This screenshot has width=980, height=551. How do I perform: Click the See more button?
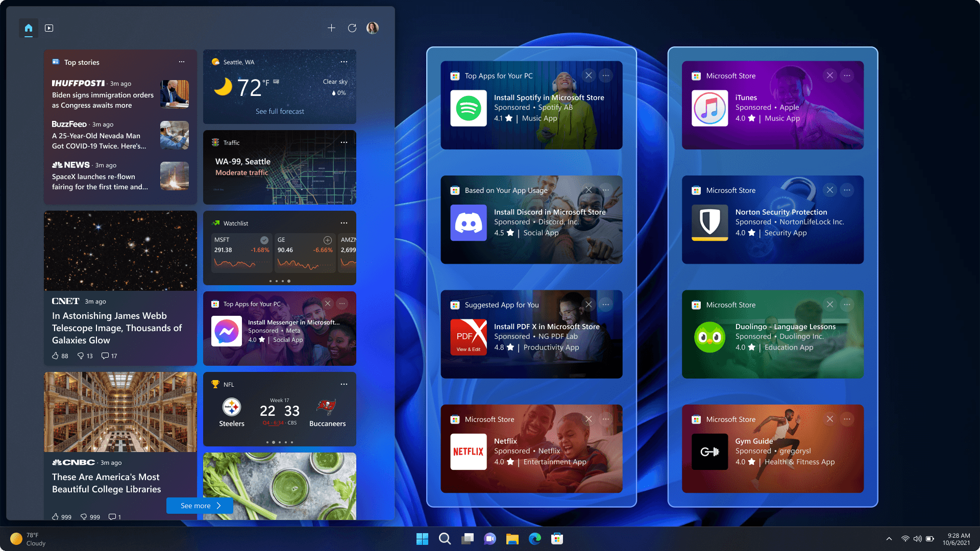click(x=200, y=506)
